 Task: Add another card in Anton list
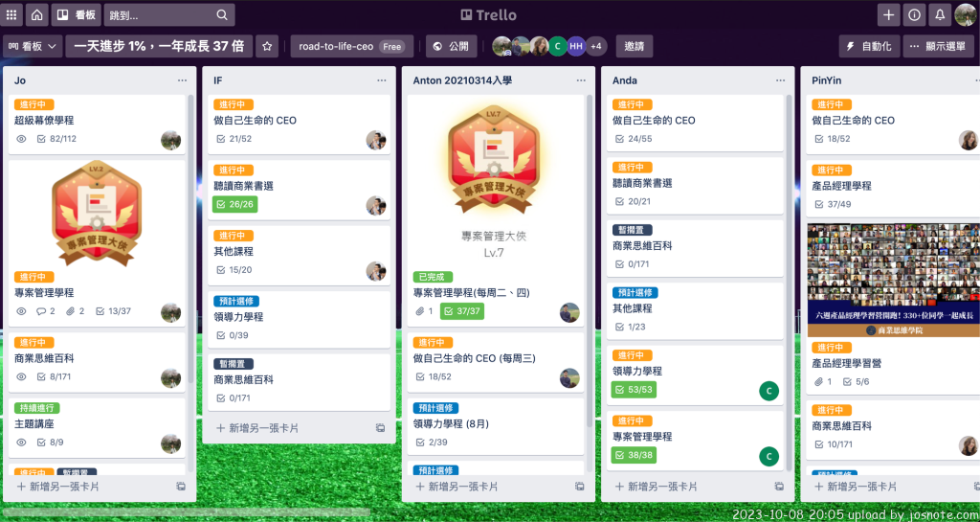(x=457, y=487)
